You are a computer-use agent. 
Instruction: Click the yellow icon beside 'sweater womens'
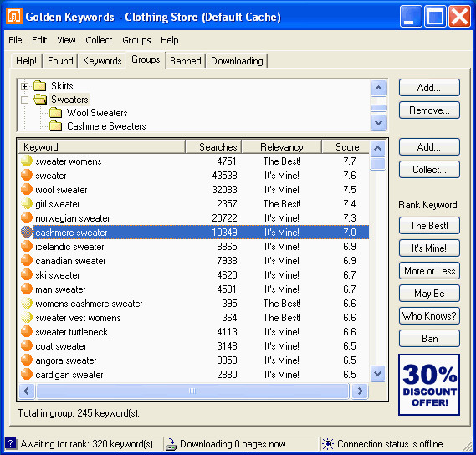pyautogui.click(x=27, y=161)
